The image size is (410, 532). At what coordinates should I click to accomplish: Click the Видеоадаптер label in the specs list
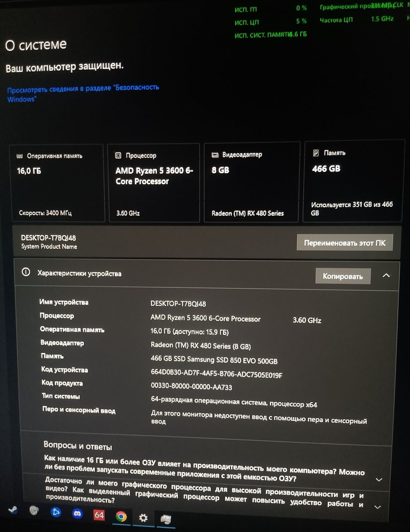tap(62, 343)
